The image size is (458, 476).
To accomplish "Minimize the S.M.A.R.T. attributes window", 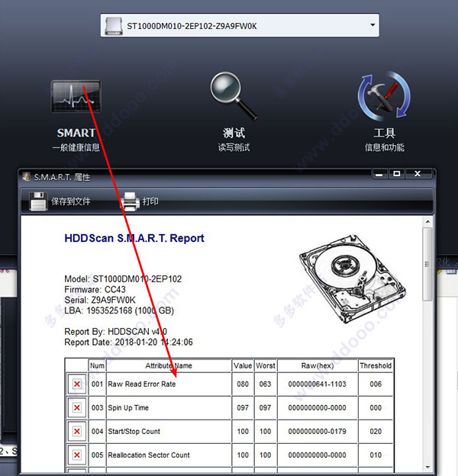I will tap(379, 174).
